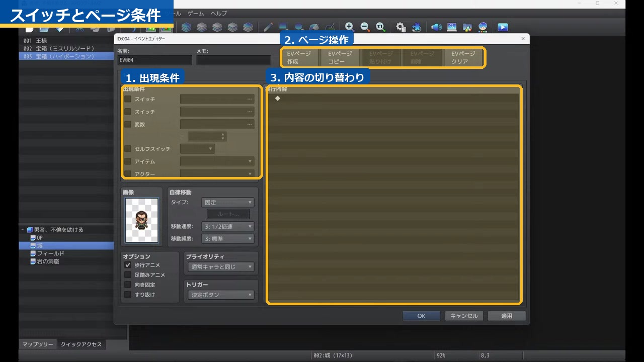Click the variable value stepper arrows
The height and width of the screenshot is (362, 644).
click(x=223, y=136)
